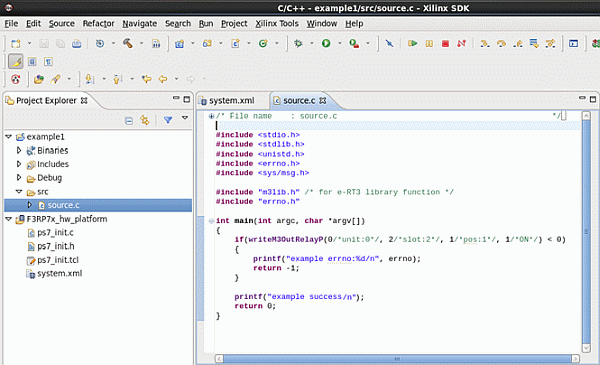Image resolution: width=600 pixels, height=365 pixels.
Task: Open the Search flashlight dropdown arrow
Action: pyautogui.click(x=69, y=79)
